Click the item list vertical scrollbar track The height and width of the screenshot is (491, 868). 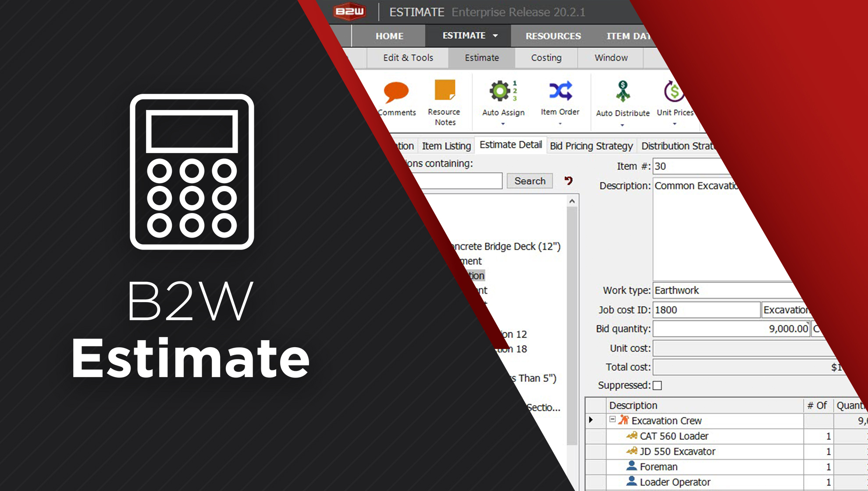572,326
